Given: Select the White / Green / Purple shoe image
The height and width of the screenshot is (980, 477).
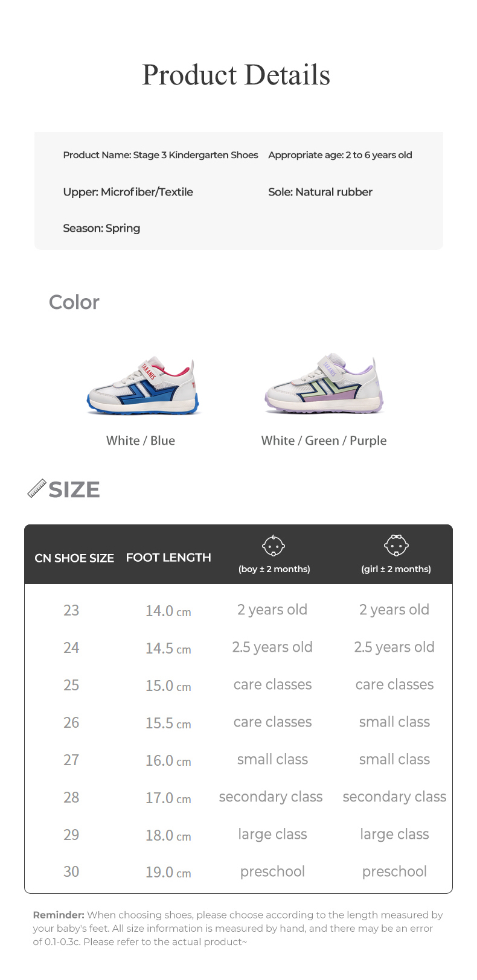Looking at the screenshot, I should pyautogui.click(x=324, y=384).
